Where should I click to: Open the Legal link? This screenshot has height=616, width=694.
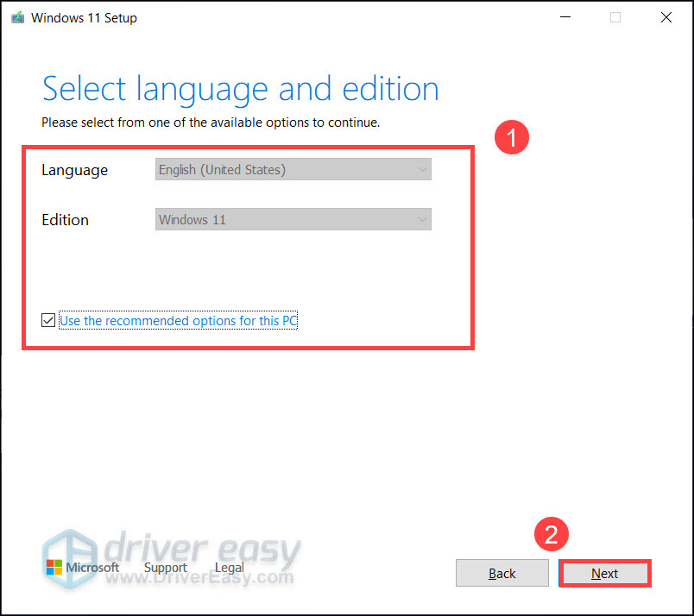[x=229, y=568]
